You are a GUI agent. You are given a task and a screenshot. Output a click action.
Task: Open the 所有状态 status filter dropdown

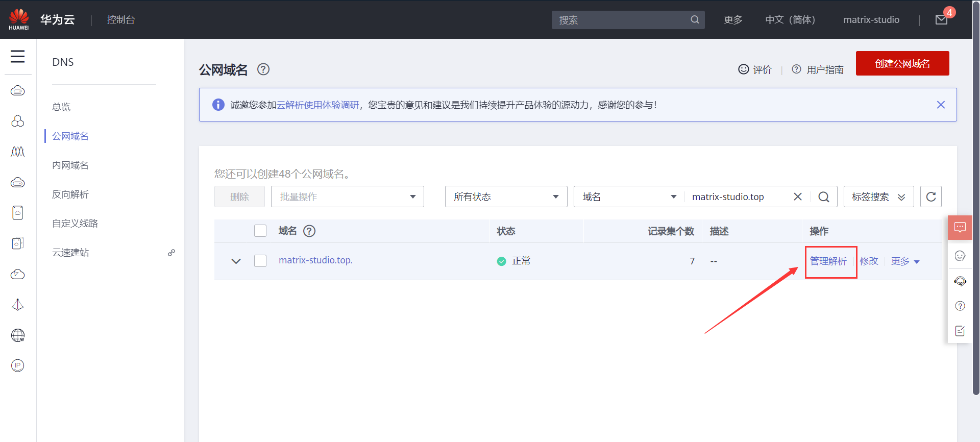click(x=506, y=197)
